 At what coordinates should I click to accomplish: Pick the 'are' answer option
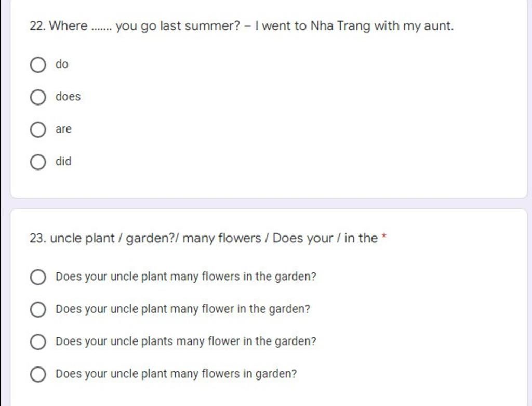pyautogui.click(x=37, y=129)
